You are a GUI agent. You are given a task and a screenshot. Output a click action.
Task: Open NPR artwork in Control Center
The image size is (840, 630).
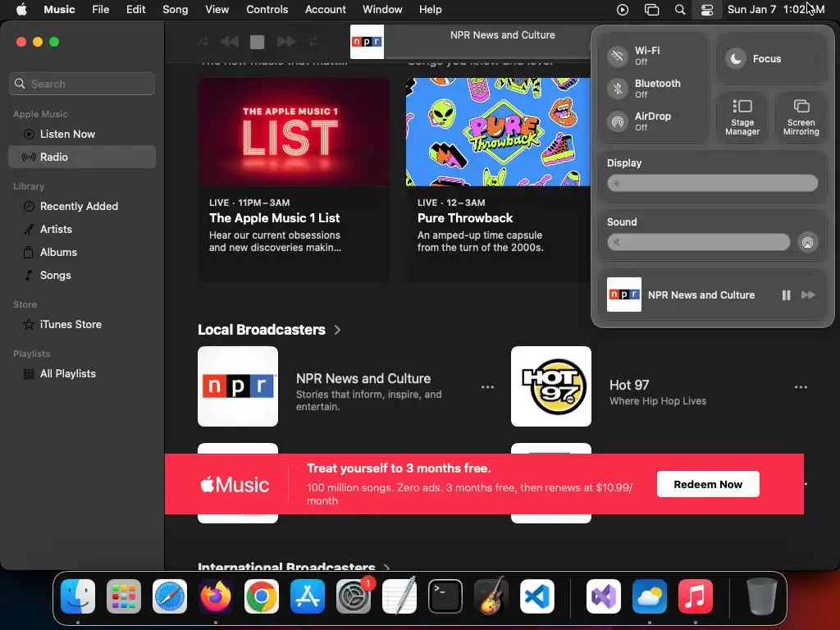coord(624,294)
